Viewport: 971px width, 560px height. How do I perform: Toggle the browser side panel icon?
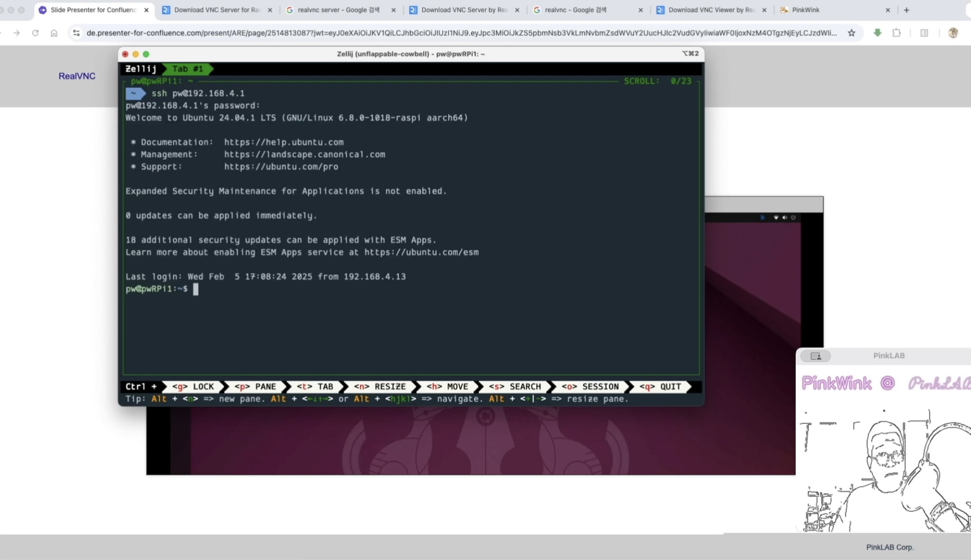point(924,33)
